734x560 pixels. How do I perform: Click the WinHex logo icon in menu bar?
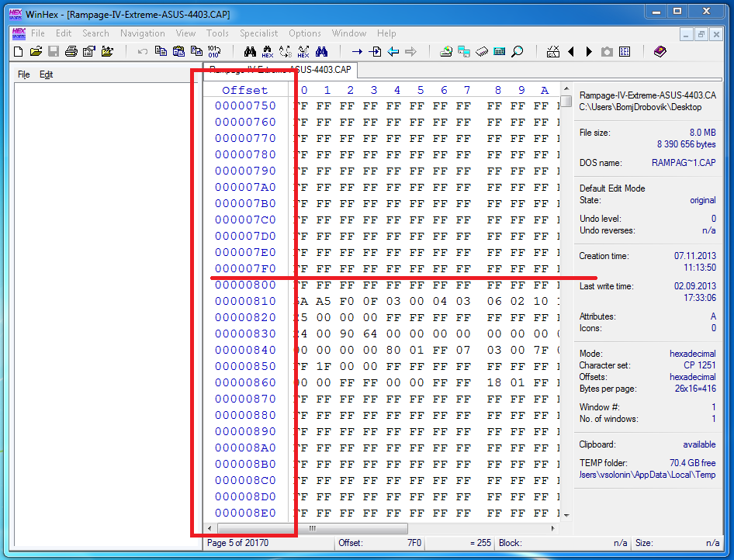click(x=19, y=33)
